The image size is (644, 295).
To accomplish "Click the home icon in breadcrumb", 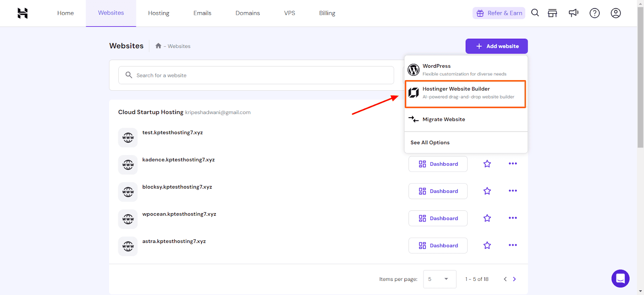I will coord(158,46).
